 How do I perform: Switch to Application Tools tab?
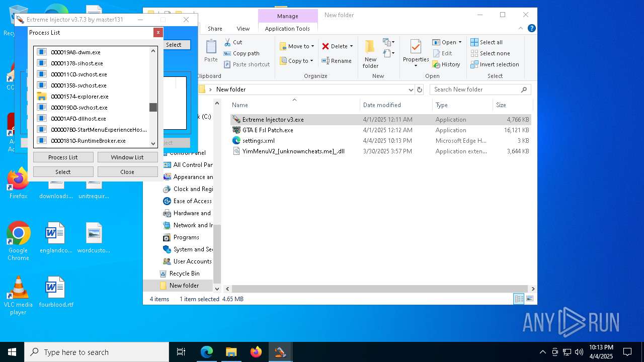click(x=287, y=29)
